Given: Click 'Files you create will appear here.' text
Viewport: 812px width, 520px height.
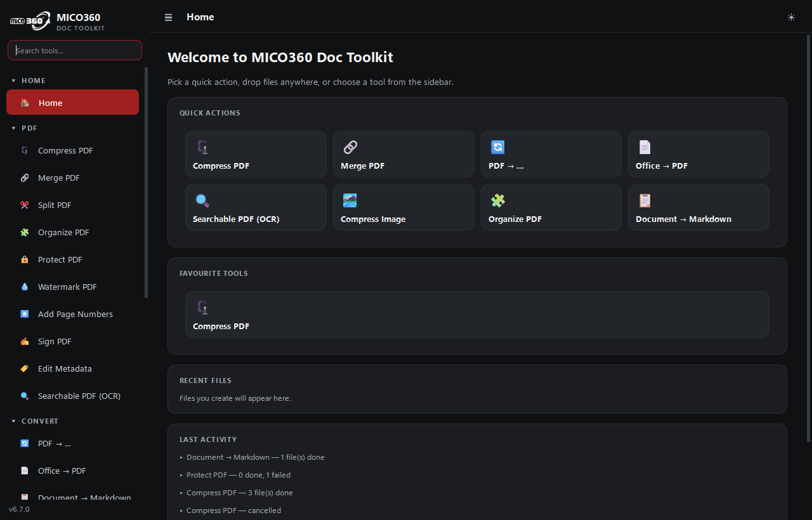Looking at the screenshot, I should tap(235, 398).
